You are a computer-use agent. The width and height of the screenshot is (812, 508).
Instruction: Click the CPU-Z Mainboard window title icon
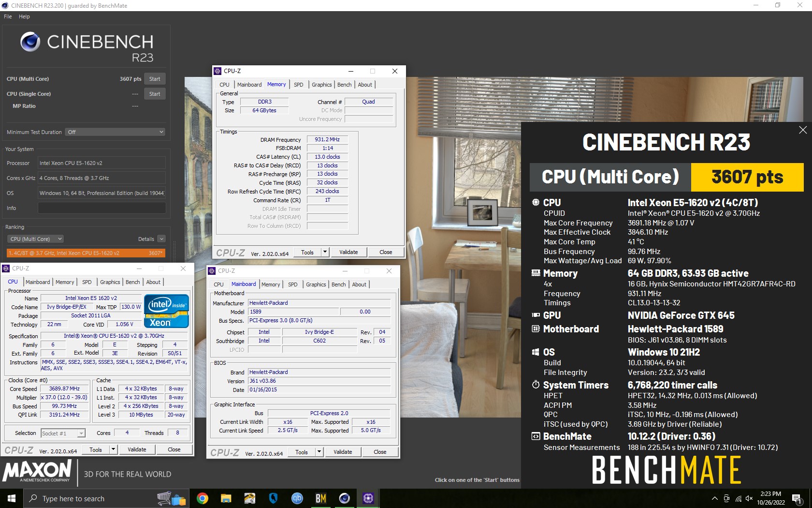pyautogui.click(x=212, y=271)
